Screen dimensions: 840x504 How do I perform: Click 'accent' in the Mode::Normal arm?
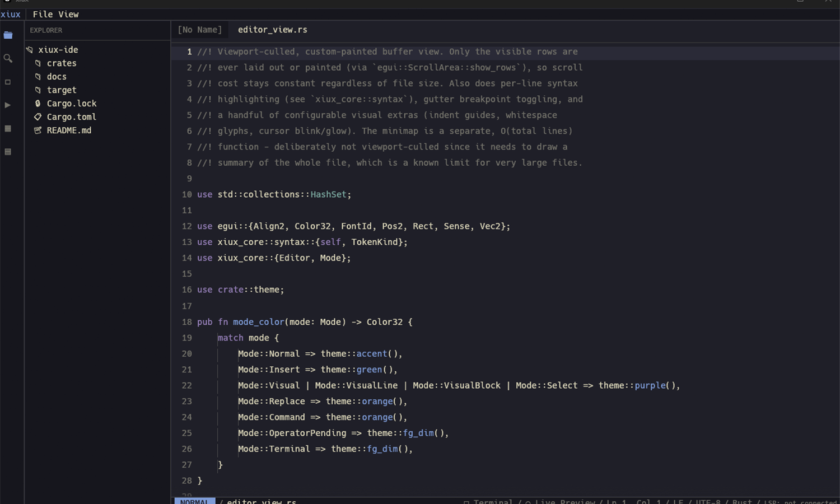(371, 354)
